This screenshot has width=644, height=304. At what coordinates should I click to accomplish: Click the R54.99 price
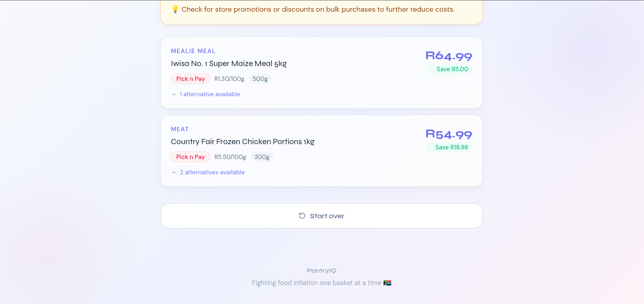(x=449, y=134)
